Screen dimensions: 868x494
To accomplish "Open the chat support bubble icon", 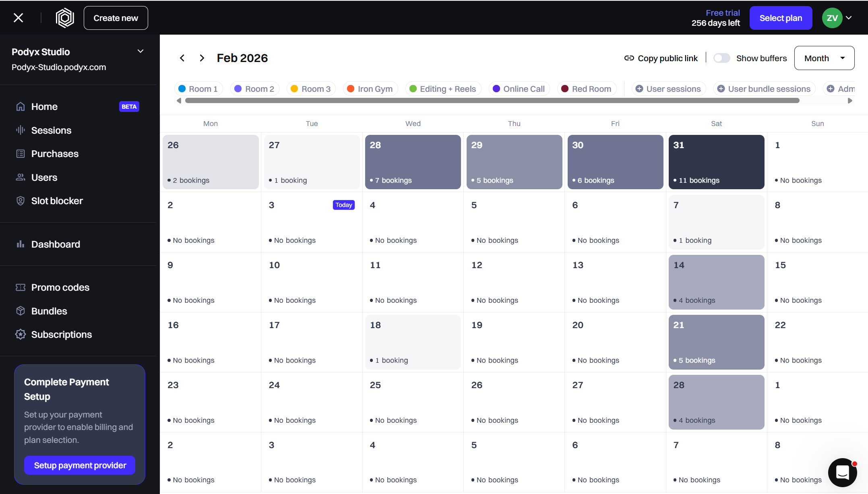I will tap(842, 472).
